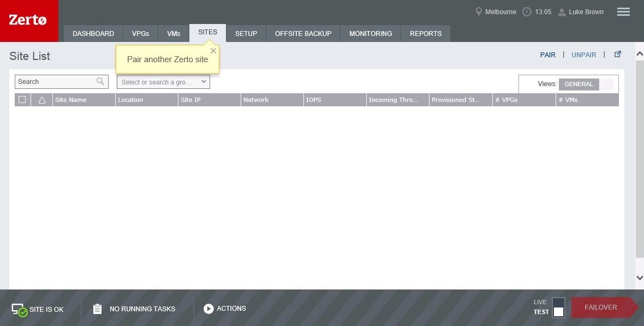
Task: Click the scrollbar down arrow
Action: tap(640, 277)
